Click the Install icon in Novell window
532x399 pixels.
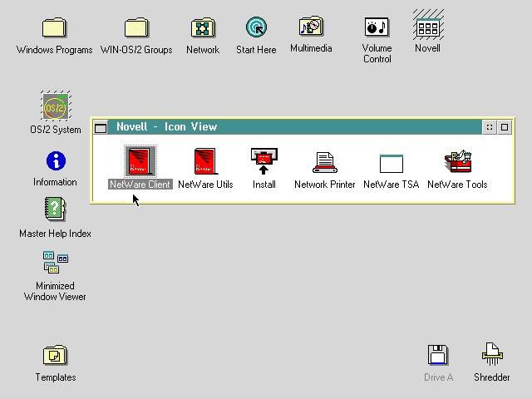[x=264, y=161]
